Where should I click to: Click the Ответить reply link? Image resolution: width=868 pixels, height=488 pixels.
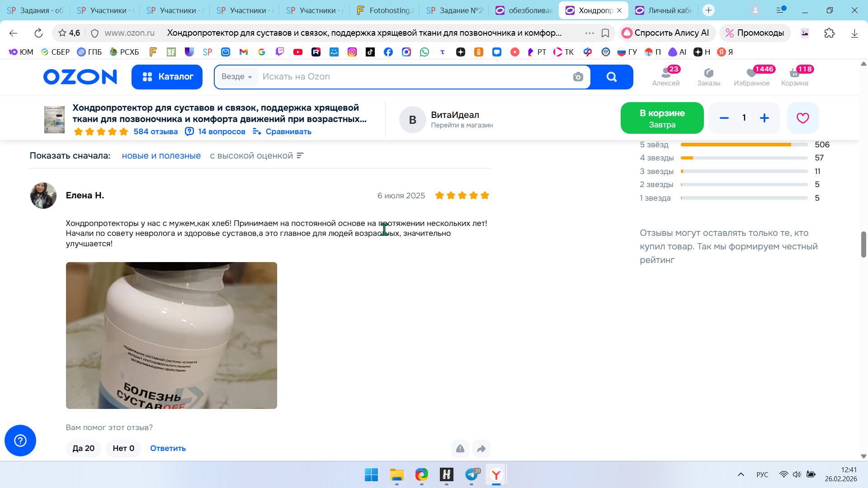click(x=168, y=448)
